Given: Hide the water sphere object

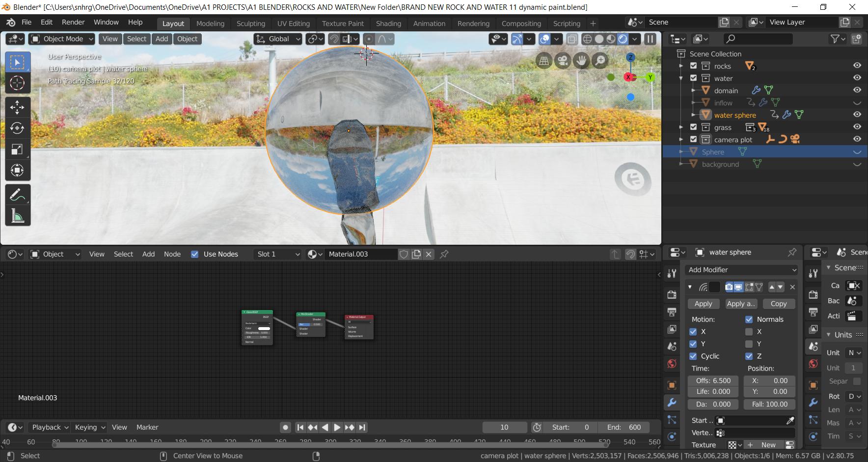Looking at the screenshot, I should pos(857,115).
